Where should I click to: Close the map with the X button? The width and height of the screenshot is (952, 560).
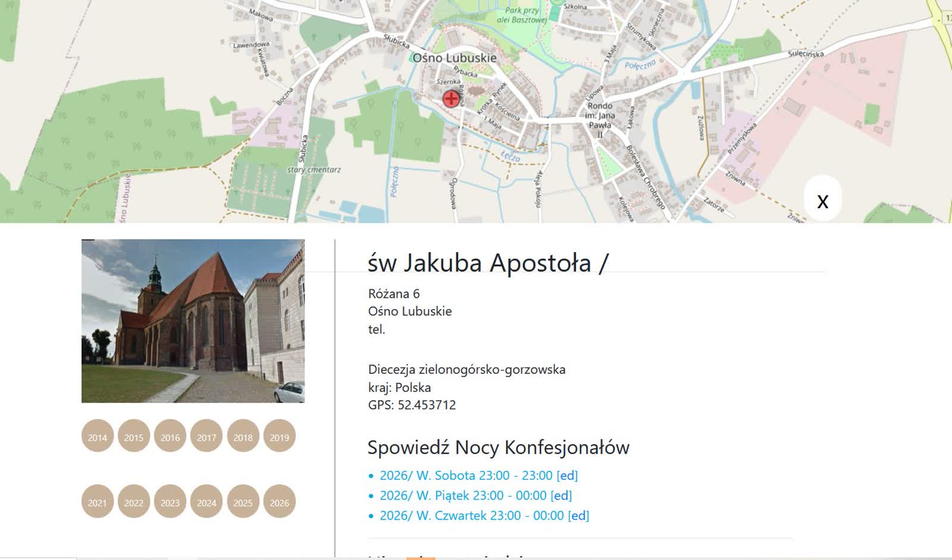point(822,200)
